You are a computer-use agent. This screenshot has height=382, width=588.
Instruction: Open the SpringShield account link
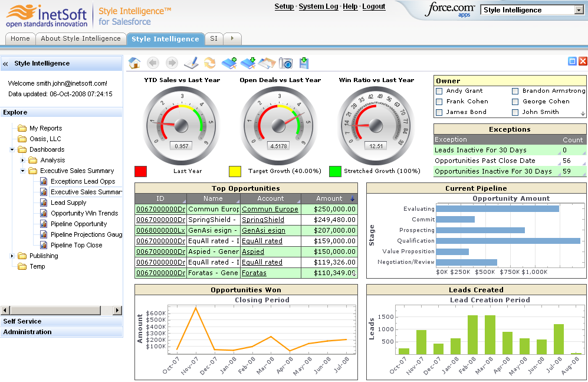[x=262, y=220]
